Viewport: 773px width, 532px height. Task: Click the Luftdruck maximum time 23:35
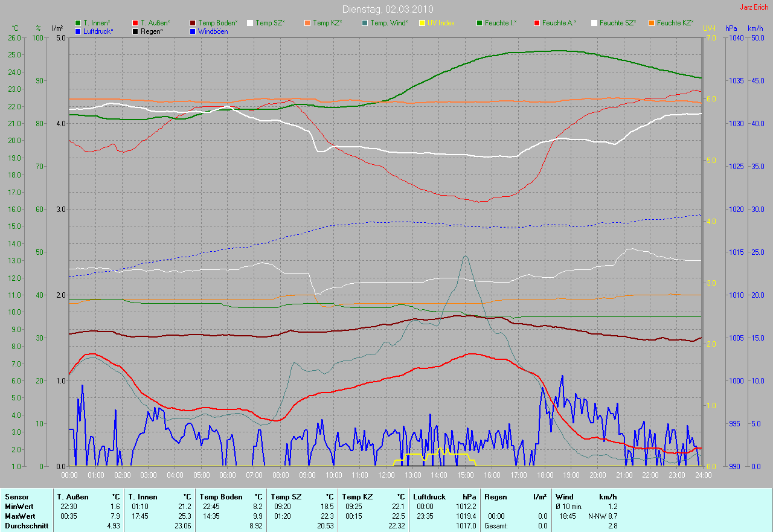pyautogui.click(x=425, y=516)
